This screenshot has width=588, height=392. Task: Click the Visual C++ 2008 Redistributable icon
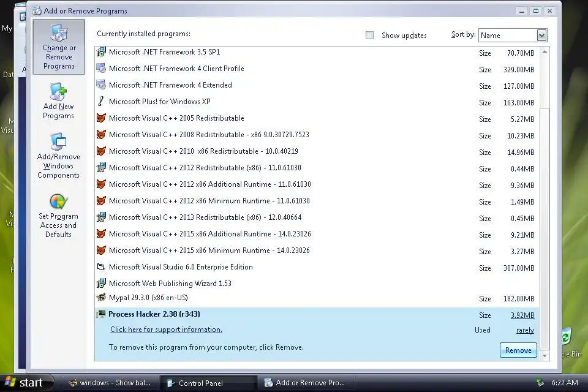101,134
